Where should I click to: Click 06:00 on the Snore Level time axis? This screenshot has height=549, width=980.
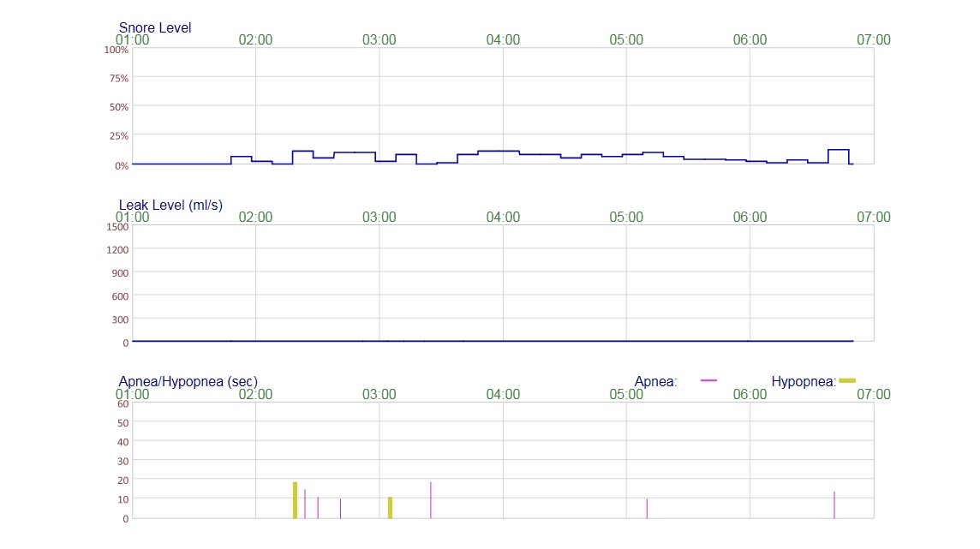pyautogui.click(x=750, y=40)
